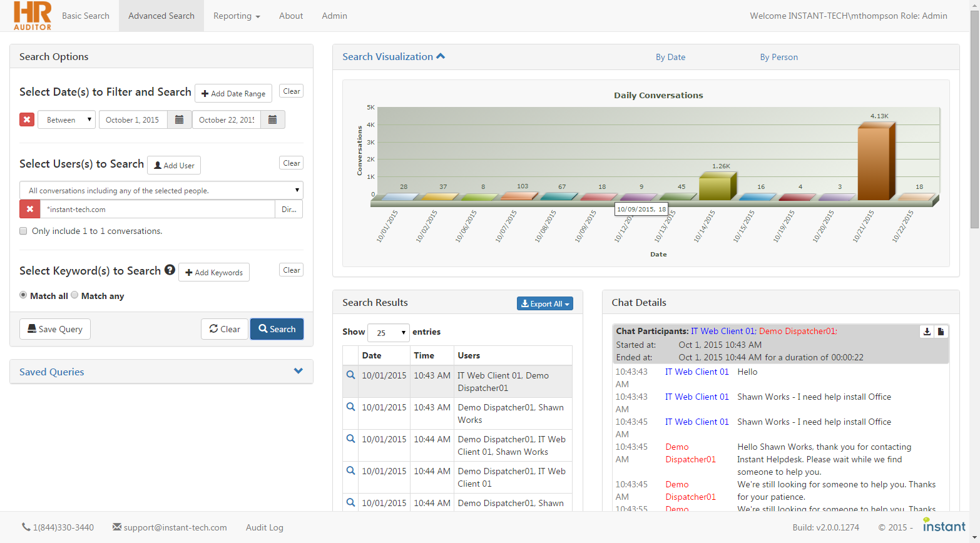
Task: Enable only 1 to 1 conversations
Action: [23, 231]
